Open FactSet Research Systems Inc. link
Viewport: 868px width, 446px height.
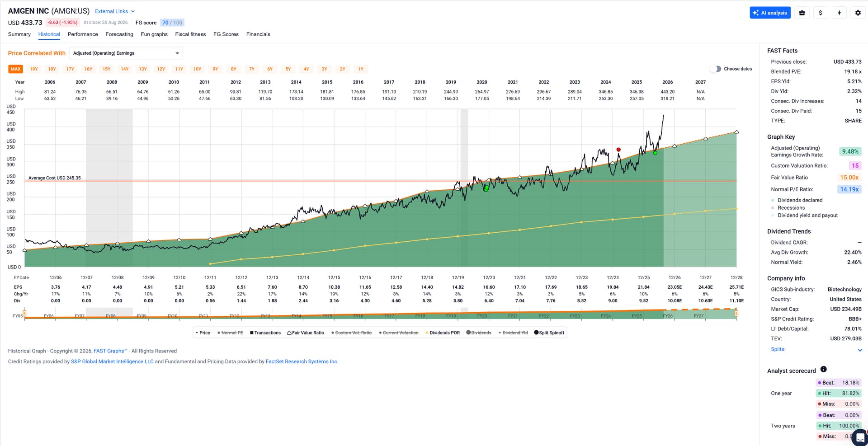point(302,361)
